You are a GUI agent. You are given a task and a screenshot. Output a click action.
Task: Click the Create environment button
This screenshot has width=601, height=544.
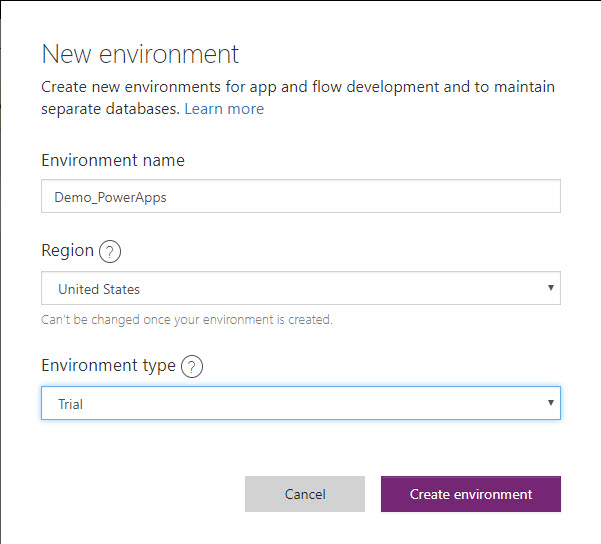[x=470, y=494]
